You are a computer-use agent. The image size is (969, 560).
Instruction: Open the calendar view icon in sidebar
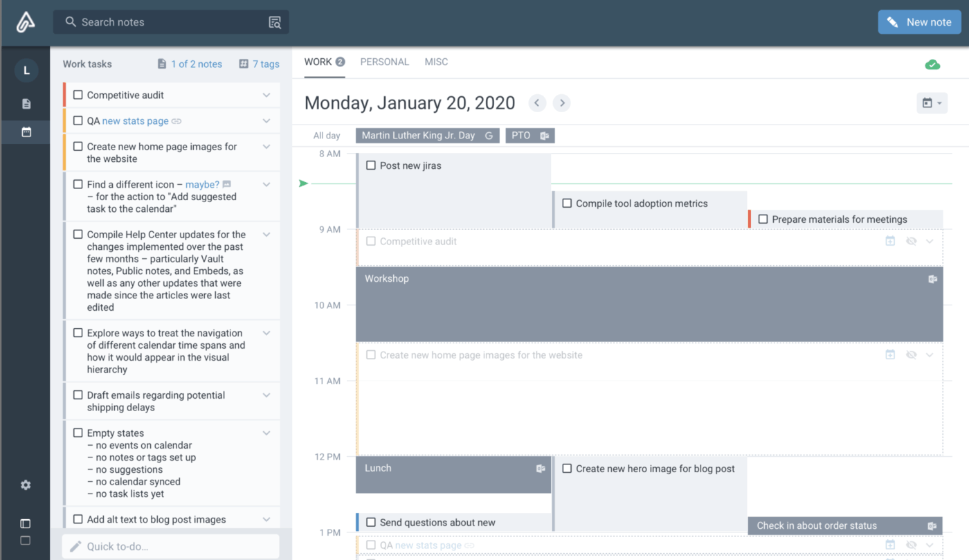click(26, 132)
